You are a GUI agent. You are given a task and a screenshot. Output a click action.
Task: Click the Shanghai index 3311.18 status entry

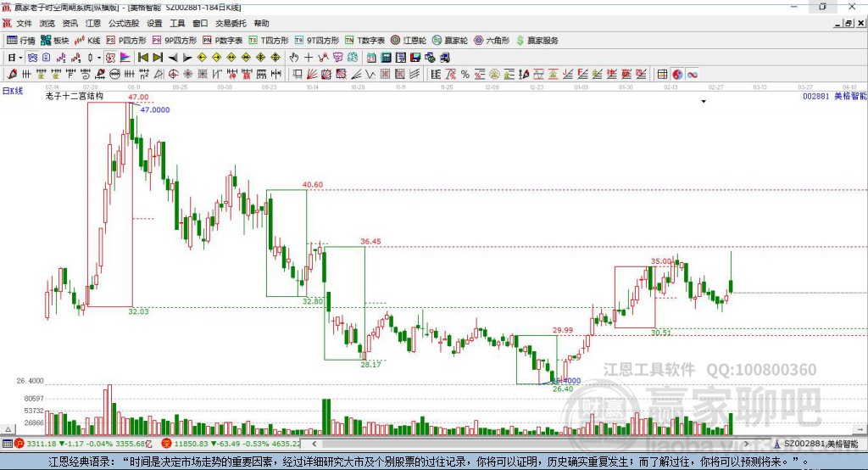[x=83, y=444]
